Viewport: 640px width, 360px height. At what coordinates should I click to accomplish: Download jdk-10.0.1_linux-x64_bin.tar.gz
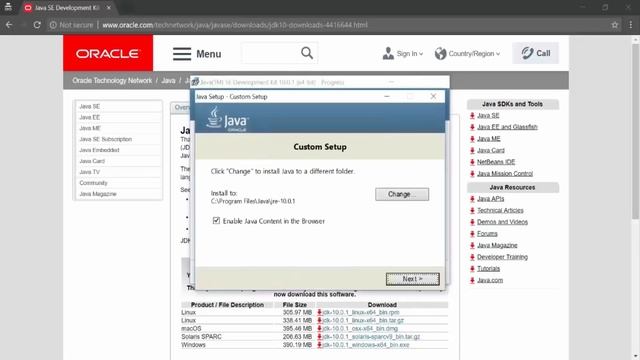[x=363, y=320]
